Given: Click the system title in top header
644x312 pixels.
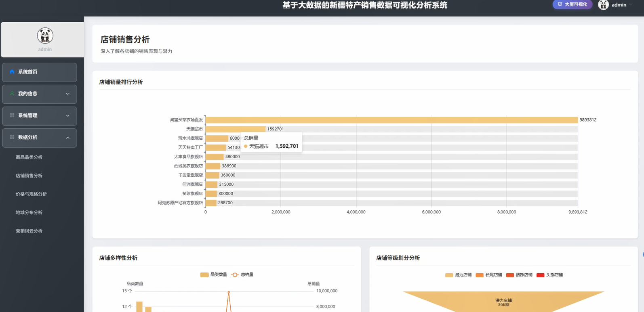Looking at the screenshot, I should pos(365,5).
